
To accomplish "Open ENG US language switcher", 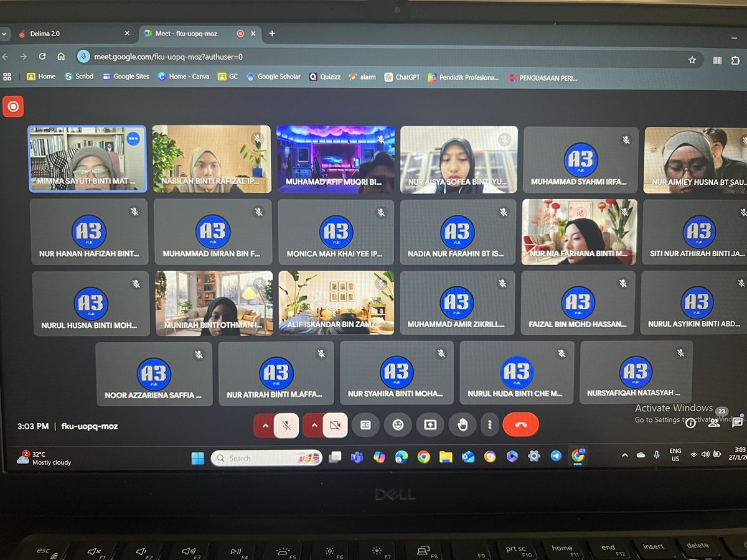I will (675, 454).
